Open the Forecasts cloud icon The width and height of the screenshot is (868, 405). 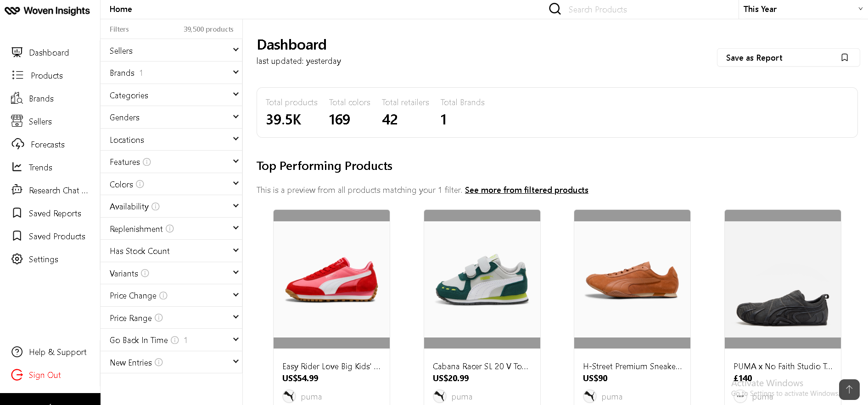18,144
